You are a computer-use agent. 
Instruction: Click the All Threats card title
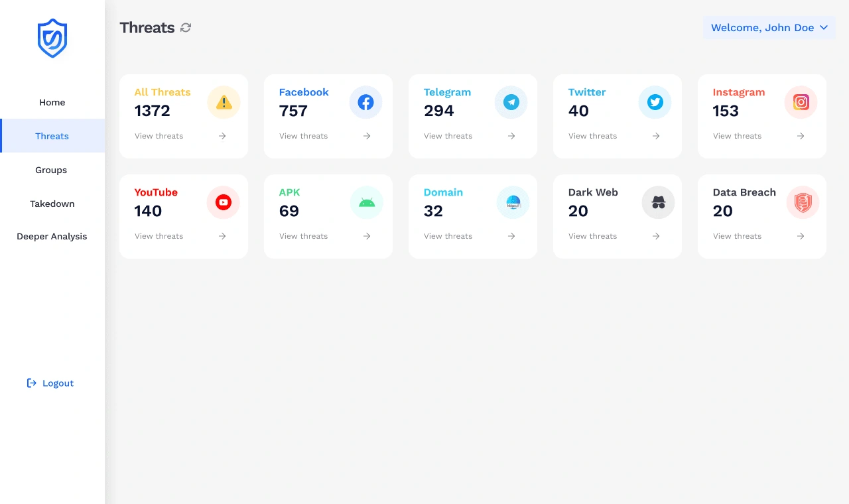click(x=163, y=92)
